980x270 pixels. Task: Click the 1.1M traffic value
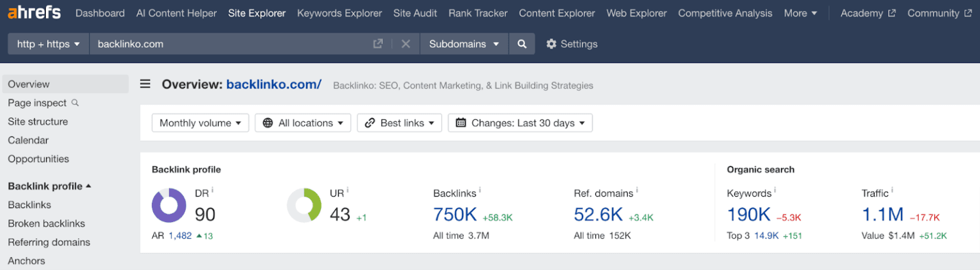[x=883, y=214]
